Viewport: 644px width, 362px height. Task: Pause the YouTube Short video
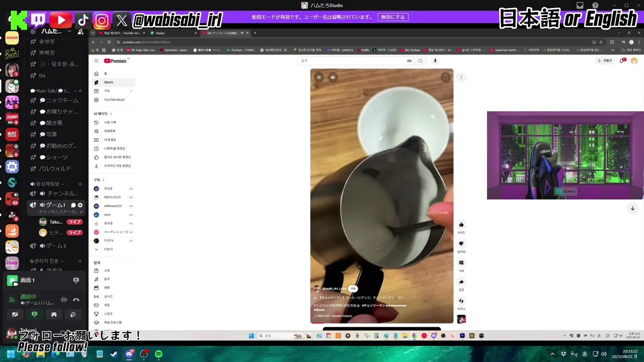pos(319,77)
